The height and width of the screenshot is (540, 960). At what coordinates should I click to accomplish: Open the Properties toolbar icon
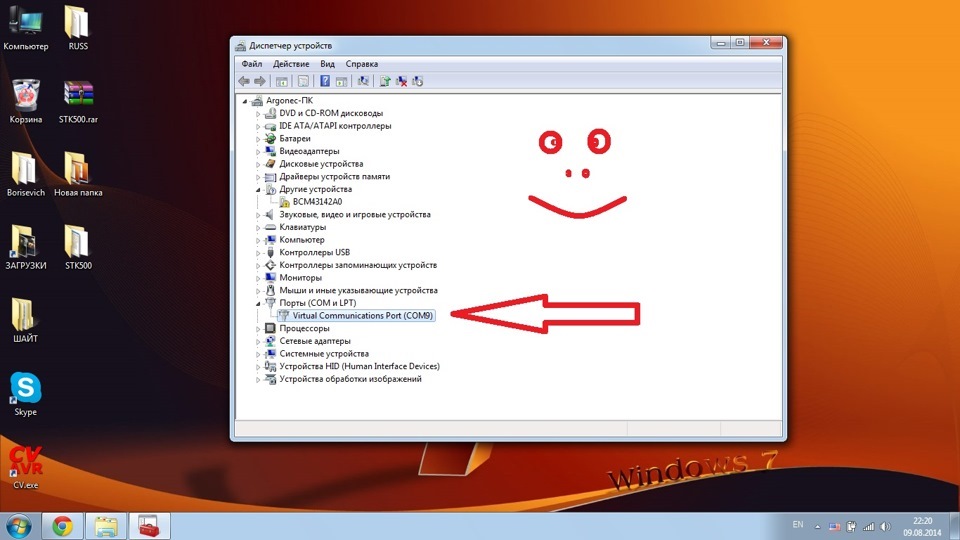click(x=303, y=81)
